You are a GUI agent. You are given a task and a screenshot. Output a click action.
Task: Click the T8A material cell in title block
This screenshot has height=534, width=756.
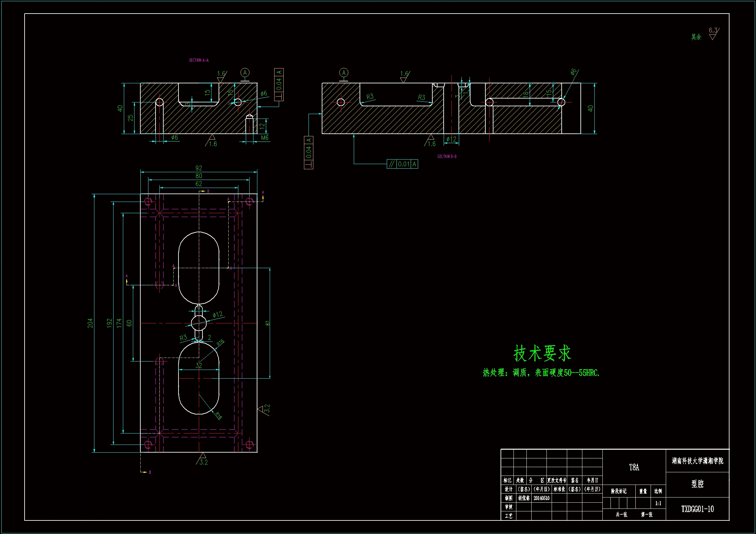click(x=633, y=467)
